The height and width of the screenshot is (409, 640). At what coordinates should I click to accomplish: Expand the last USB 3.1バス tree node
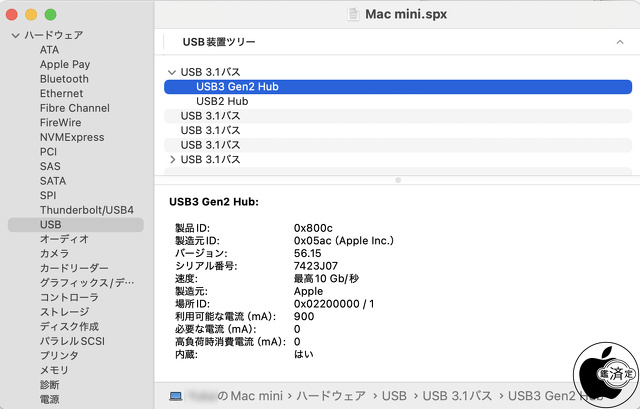tap(172, 160)
